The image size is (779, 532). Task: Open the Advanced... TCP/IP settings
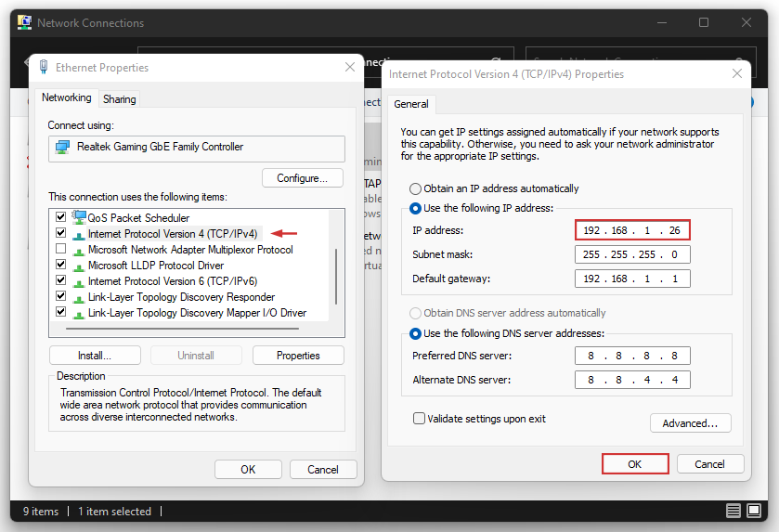point(690,423)
